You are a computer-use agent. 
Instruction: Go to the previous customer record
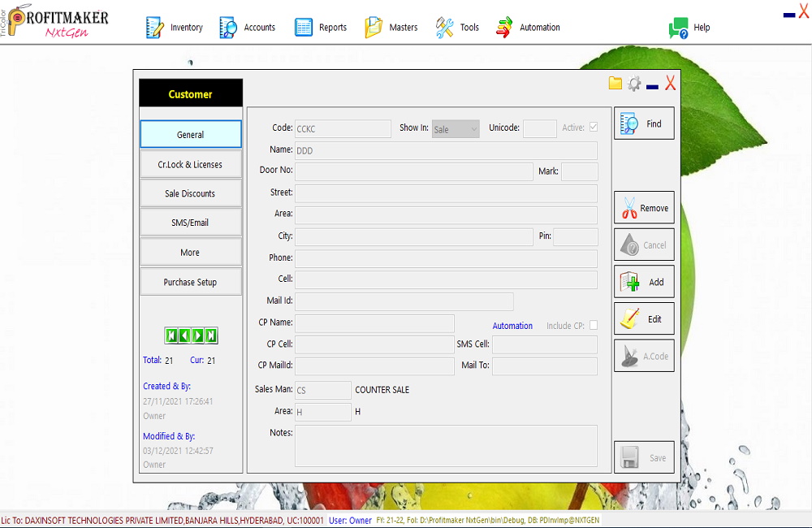[x=184, y=335]
